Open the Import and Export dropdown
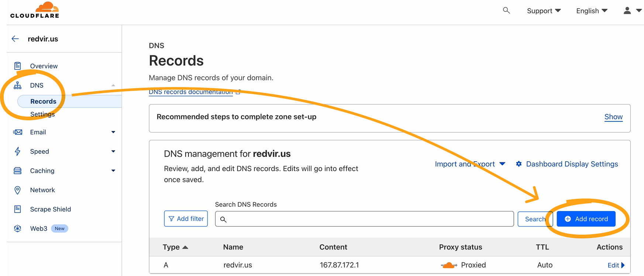Image resolution: width=644 pixels, height=276 pixels. coord(470,164)
